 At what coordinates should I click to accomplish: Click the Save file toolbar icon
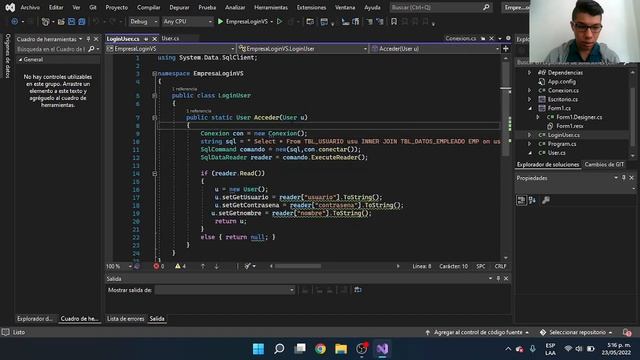(x=71, y=21)
